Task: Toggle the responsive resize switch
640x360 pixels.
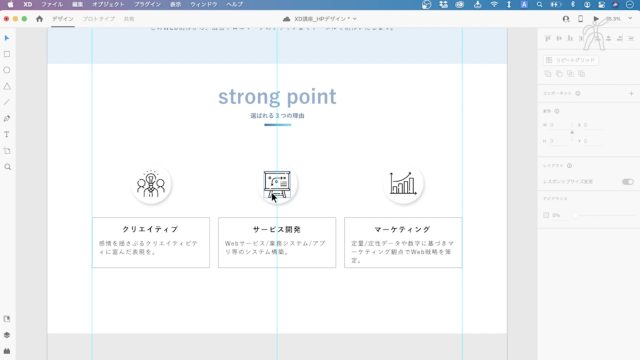Action: coord(628,182)
